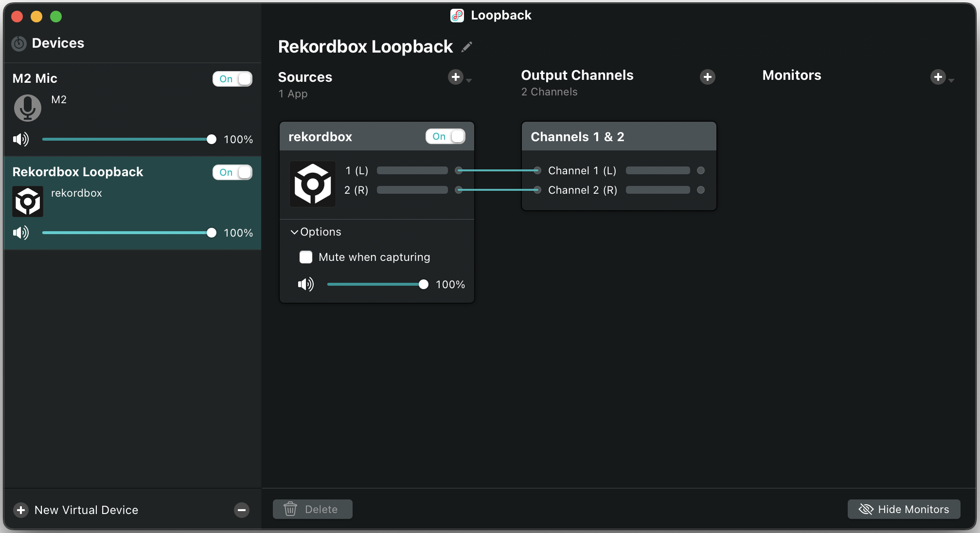Open the Monitors add dropdown arrow
This screenshot has height=533, width=980.
[951, 80]
